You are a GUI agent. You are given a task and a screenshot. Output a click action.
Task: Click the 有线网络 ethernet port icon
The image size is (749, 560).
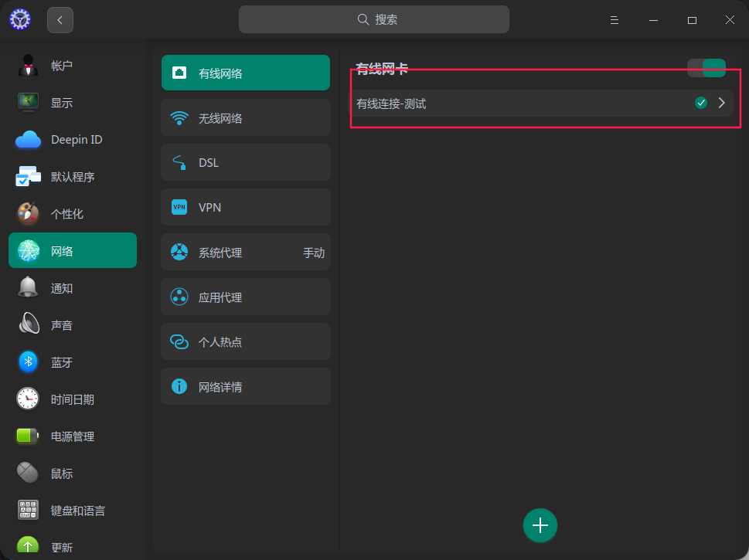coord(179,73)
